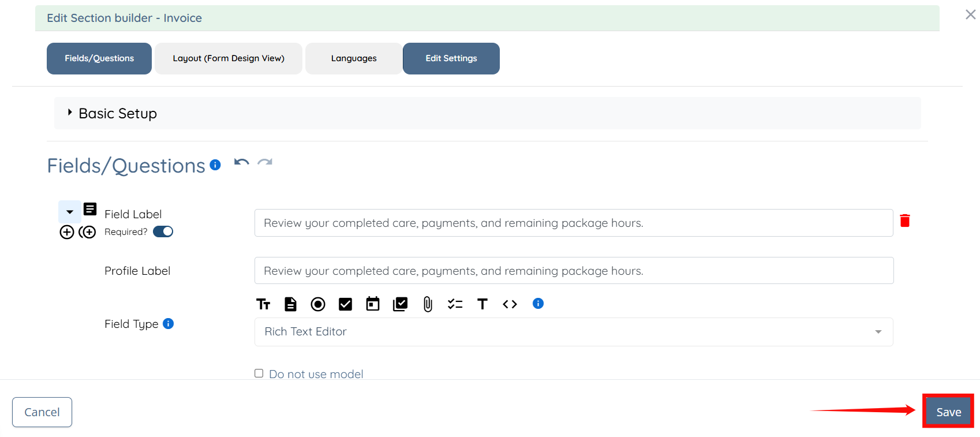Choose the plain T text field type icon
Viewport: 980px width, 437px height.
pos(482,304)
